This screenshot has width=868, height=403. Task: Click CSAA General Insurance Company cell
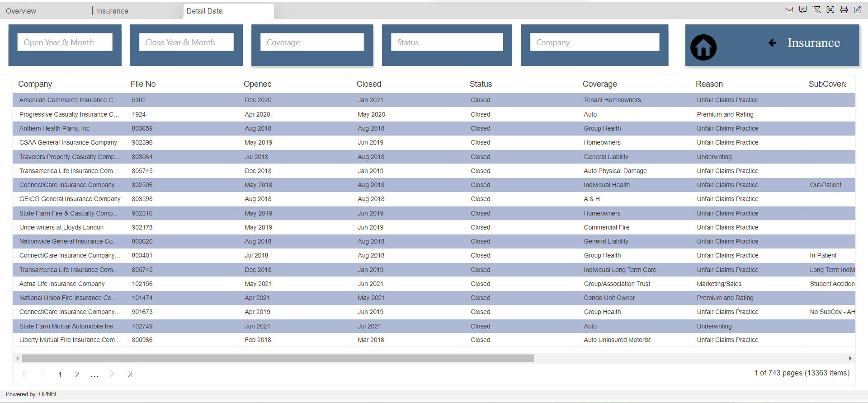point(68,142)
